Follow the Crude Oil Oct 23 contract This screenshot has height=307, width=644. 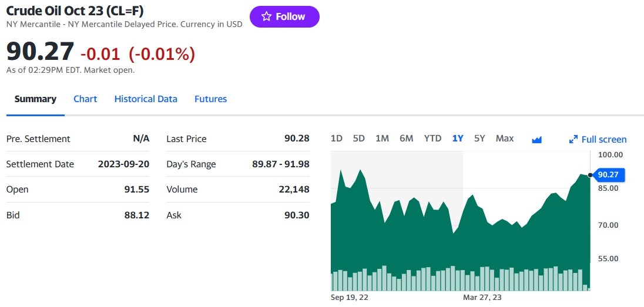[284, 16]
